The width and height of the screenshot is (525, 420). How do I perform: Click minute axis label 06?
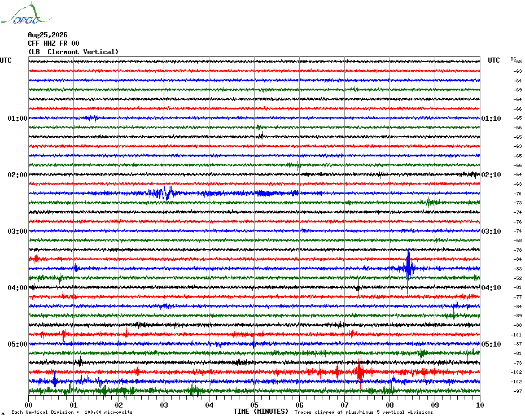(300, 405)
